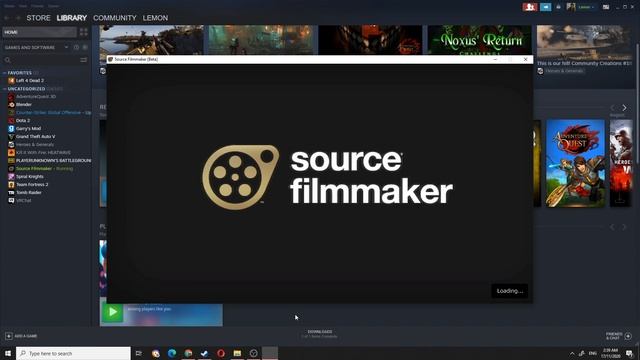Open the LEMON profile tab
This screenshot has width=640, height=360.
[x=155, y=18]
